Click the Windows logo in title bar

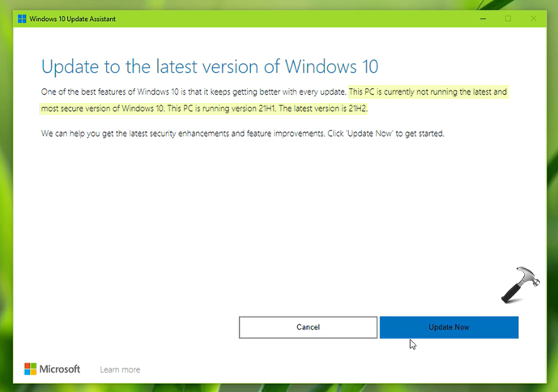[x=22, y=19]
